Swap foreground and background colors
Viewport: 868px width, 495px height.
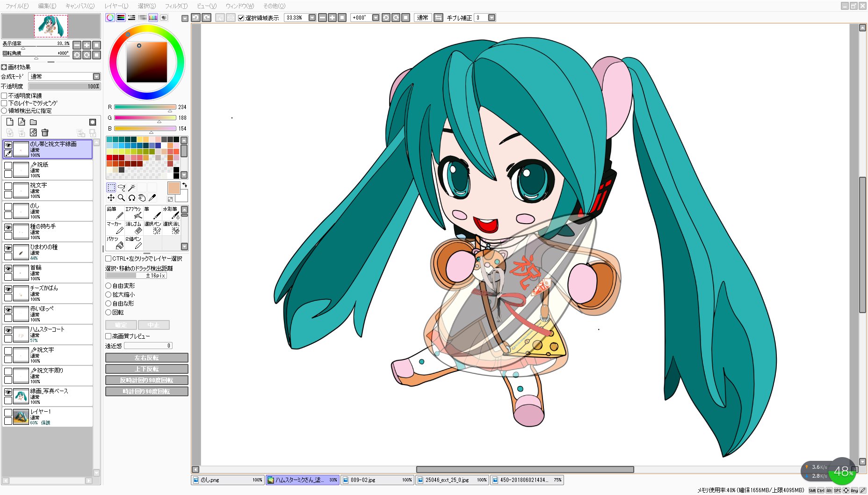(x=185, y=185)
